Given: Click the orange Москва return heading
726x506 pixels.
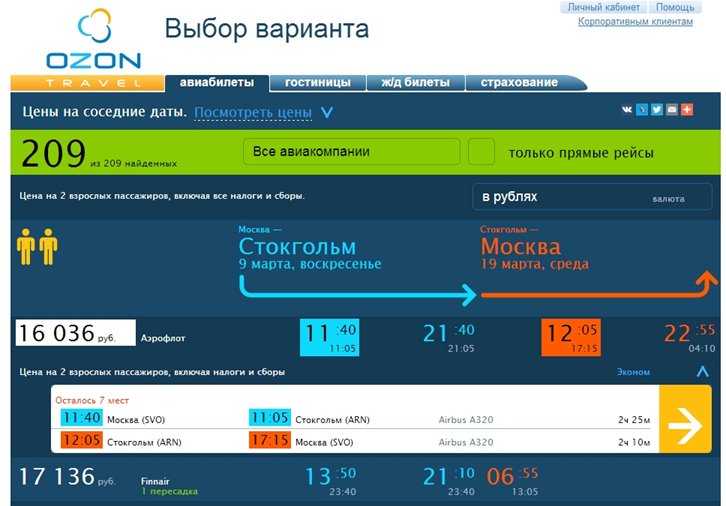Looking at the screenshot, I should 520,246.
